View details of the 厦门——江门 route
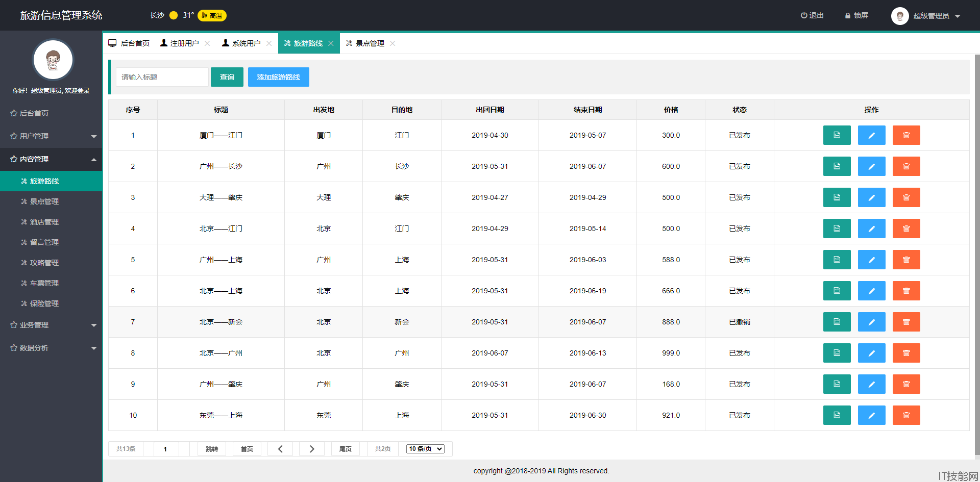This screenshot has width=980, height=482. [837, 135]
